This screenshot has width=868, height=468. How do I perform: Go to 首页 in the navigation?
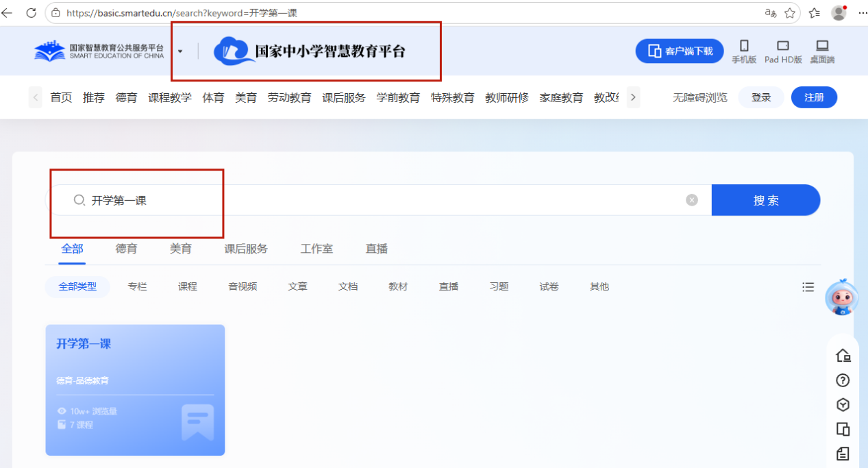pyautogui.click(x=61, y=97)
